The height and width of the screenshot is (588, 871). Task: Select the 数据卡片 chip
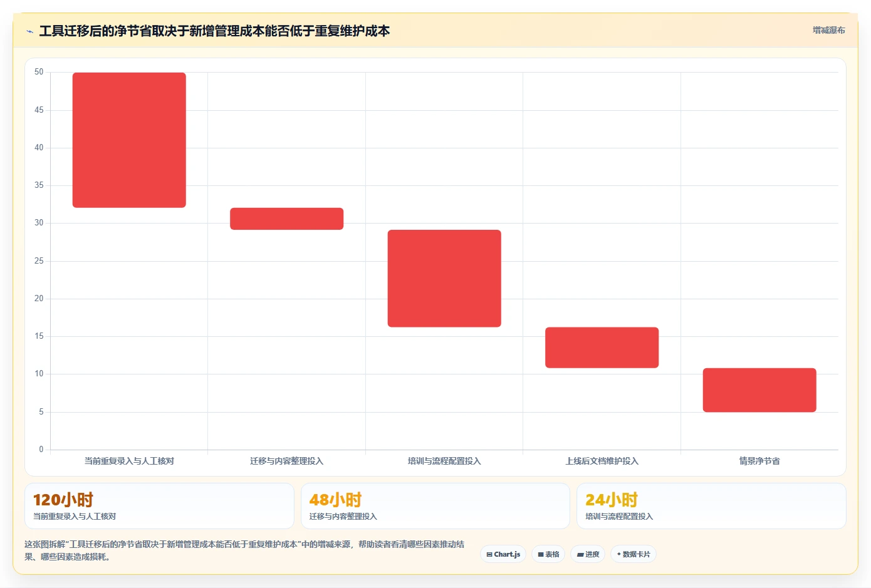634,554
